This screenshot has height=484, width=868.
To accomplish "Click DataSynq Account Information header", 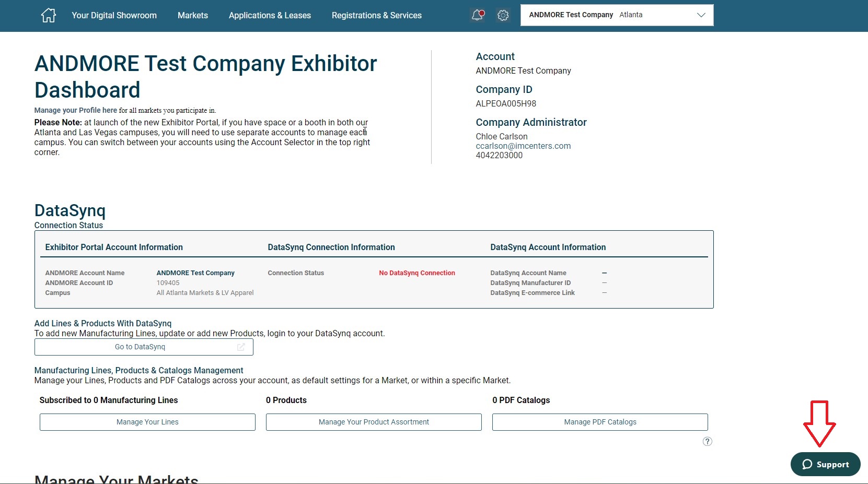I will (x=548, y=247).
